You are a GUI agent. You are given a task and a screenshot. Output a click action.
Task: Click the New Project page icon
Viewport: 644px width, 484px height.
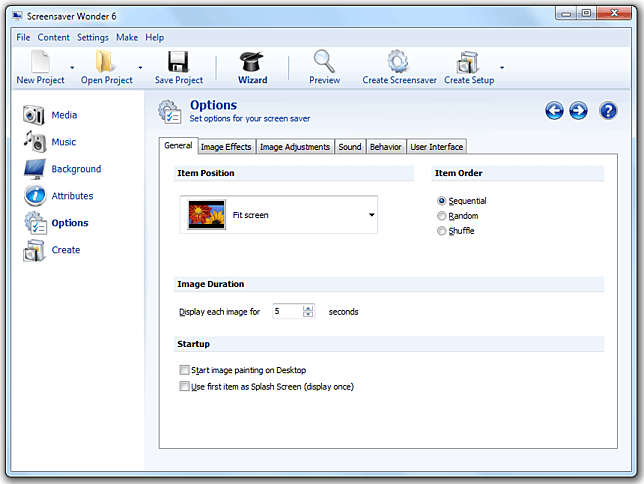coord(41,61)
